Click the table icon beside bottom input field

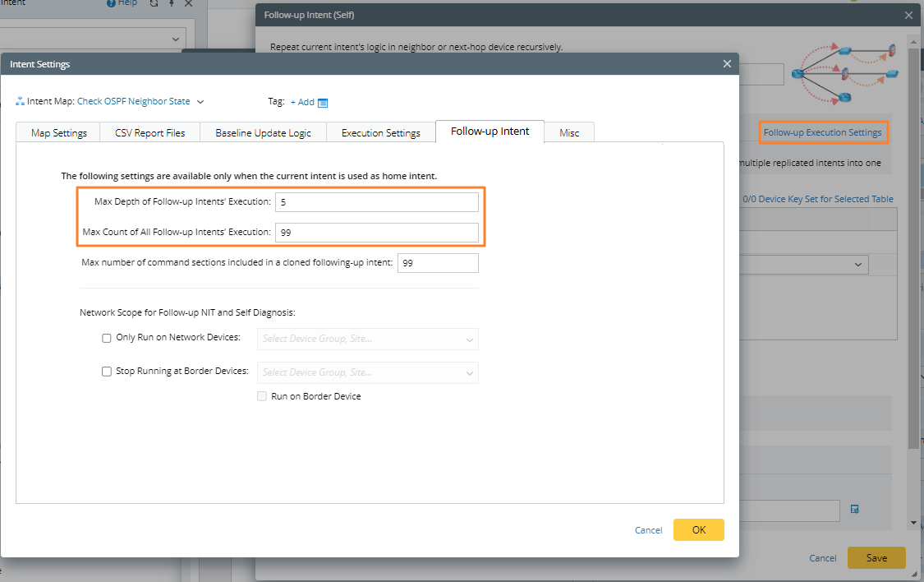[x=855, y=510]
